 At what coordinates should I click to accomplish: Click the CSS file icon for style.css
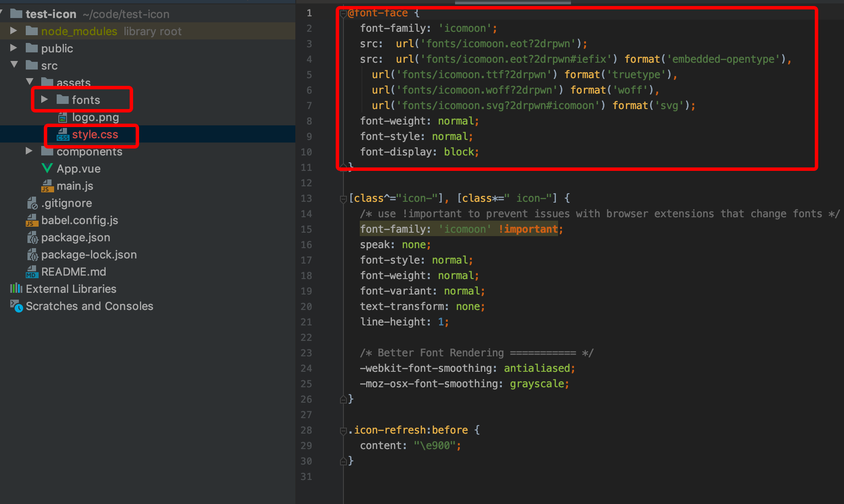[63, 134]
